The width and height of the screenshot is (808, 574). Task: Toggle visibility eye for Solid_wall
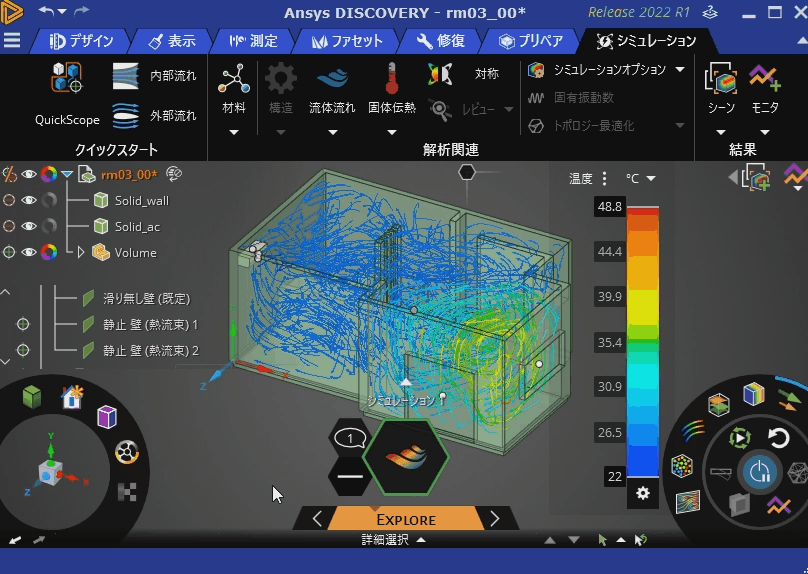coord(29,200)
